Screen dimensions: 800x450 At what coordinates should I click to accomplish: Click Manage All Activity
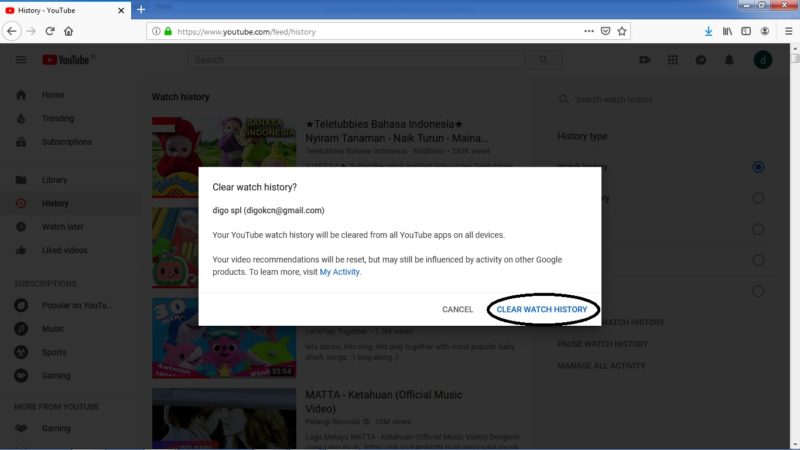coord(602,365)
